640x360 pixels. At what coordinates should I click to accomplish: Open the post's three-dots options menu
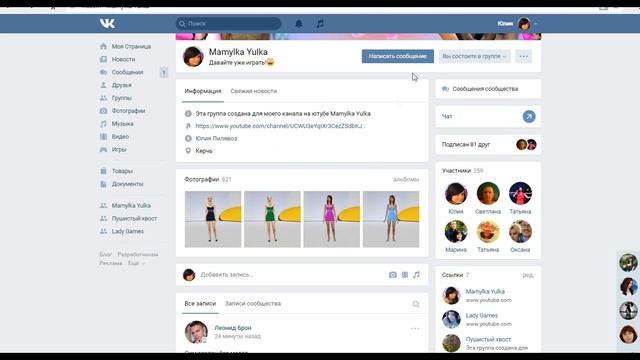(x=415, y=329)
